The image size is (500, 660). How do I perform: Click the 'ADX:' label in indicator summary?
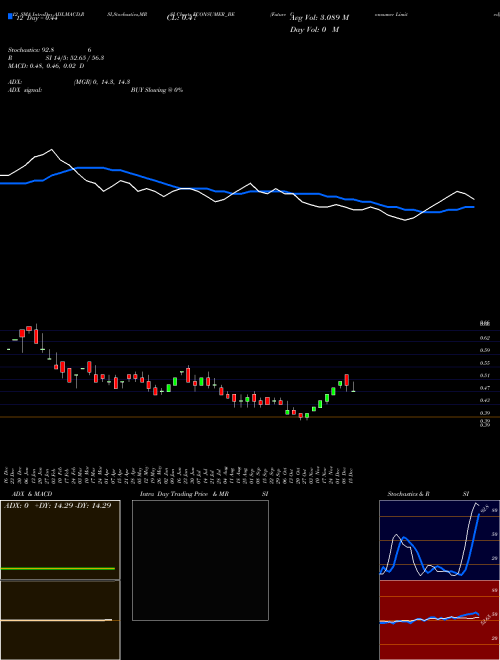coord(15,82)
